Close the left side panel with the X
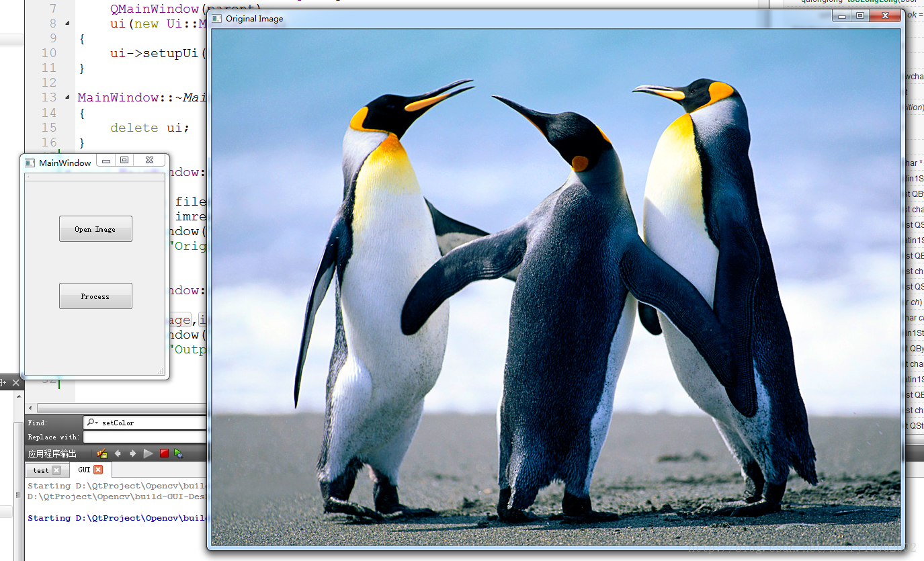The height and width of the screenshot is (561, 924). coord(16,383)
